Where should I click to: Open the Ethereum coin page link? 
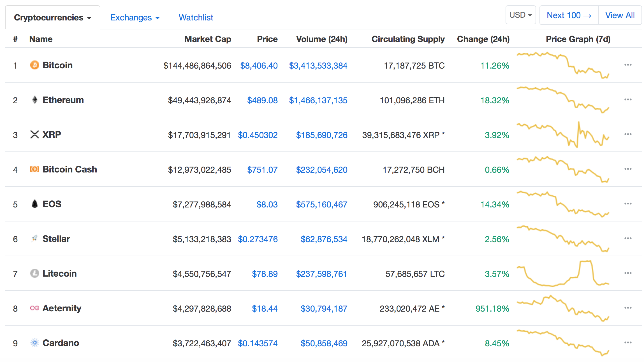click(63, 100)
